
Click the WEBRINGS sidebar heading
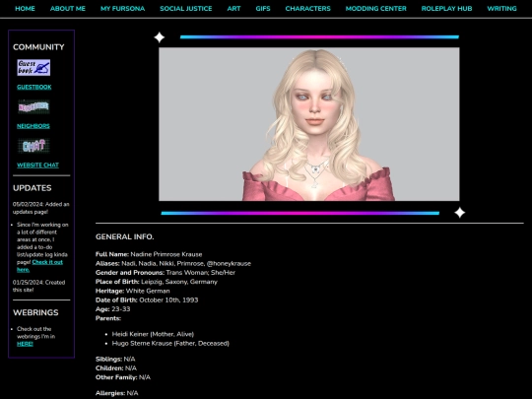click(x=35, y=312)
